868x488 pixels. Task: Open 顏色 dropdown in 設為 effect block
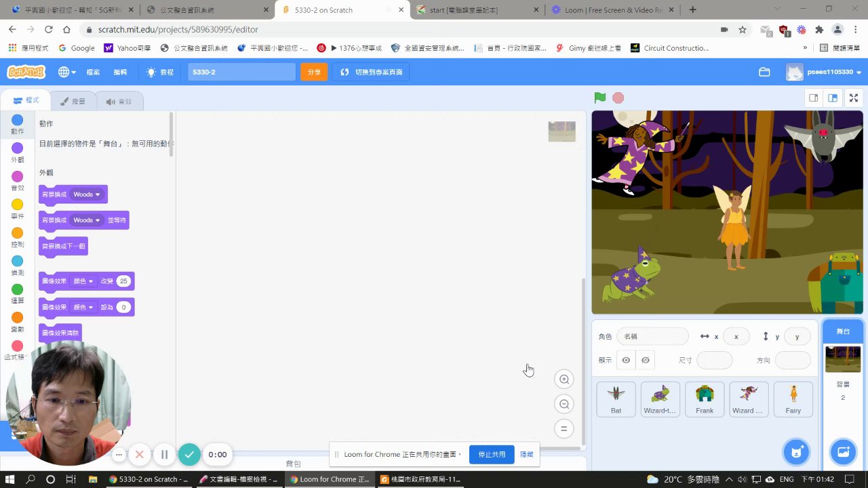pos(83,307)
